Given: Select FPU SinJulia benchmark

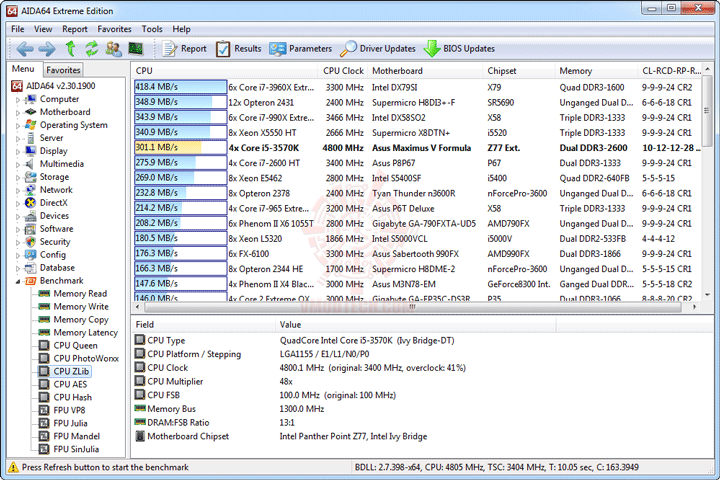Looking at the screenshot, I should coord(76,449).
